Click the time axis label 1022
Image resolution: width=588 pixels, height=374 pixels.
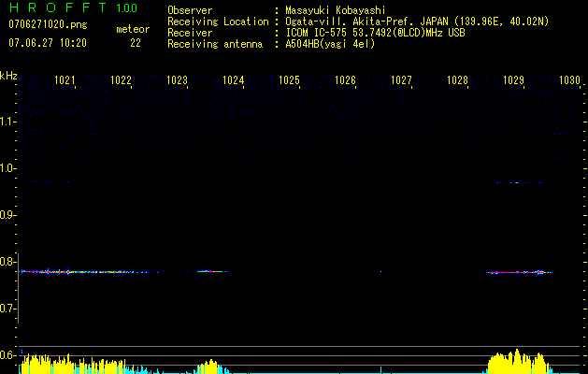coord(121,80)
